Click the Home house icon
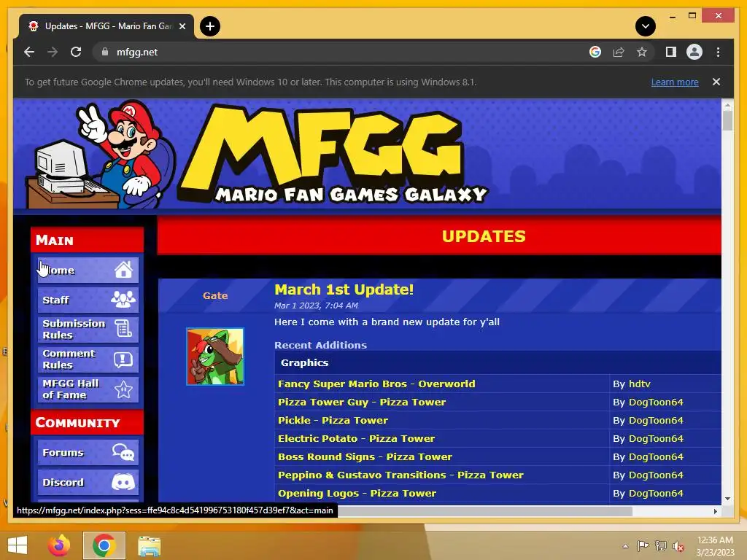The width and height of the screenshot is (747, 560). (123, 270)
